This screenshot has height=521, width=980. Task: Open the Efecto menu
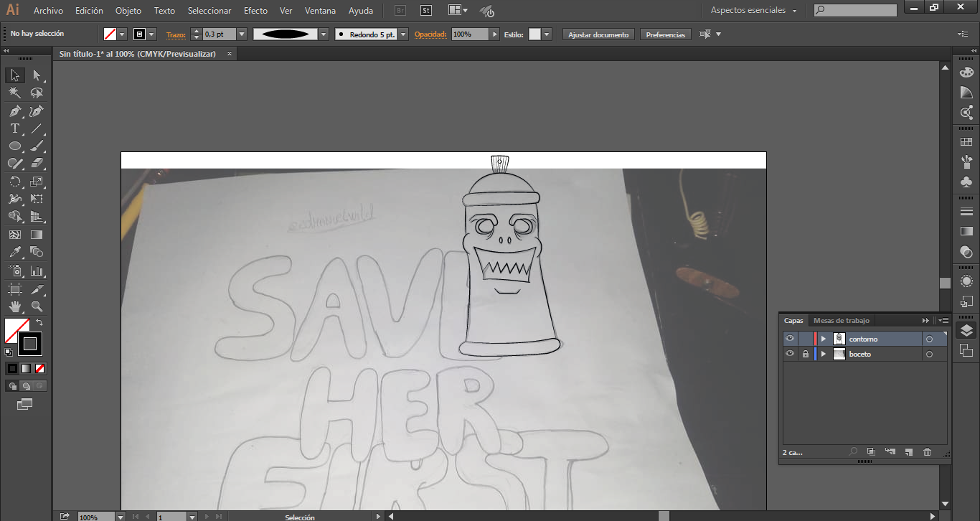[x=255, y=11]
